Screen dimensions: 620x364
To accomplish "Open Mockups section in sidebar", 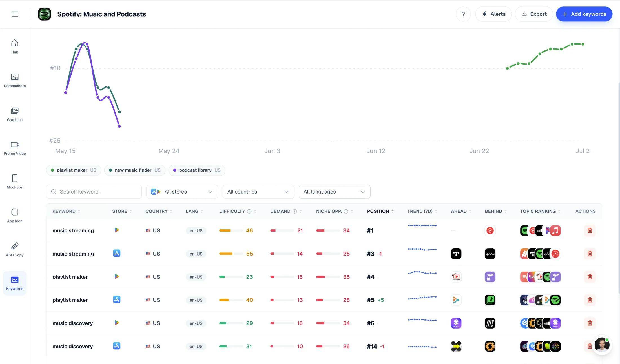I will click(x=15, y=182).
